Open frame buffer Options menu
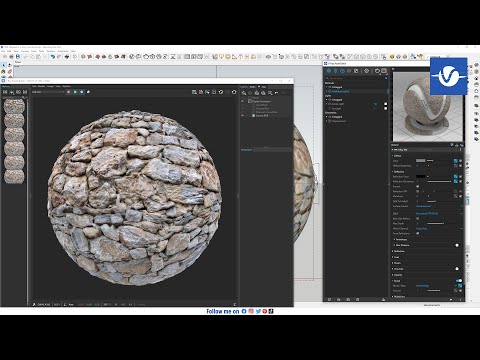480x360 pixels. (66, 86)
